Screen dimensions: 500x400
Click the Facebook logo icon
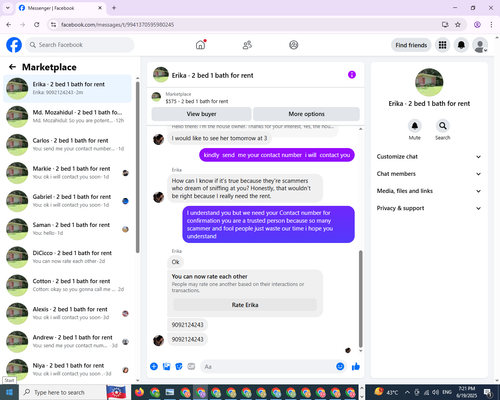[x=14, y=45]
